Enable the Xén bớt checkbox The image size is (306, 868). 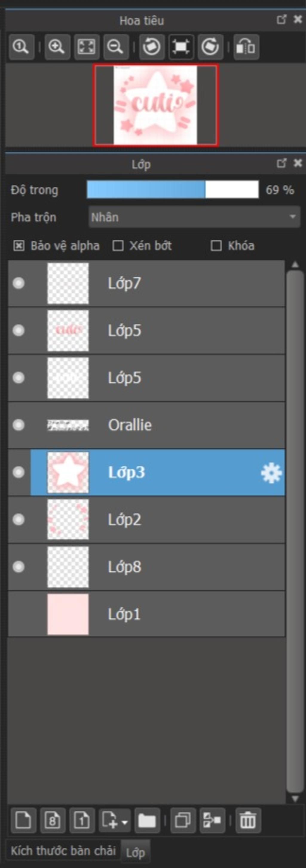tap(117, 246)
